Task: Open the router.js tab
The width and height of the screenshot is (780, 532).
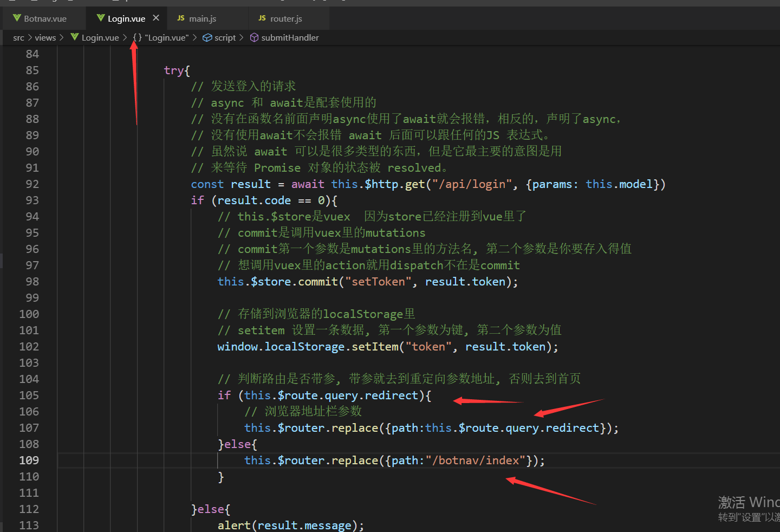Action: tap(286, 18)
